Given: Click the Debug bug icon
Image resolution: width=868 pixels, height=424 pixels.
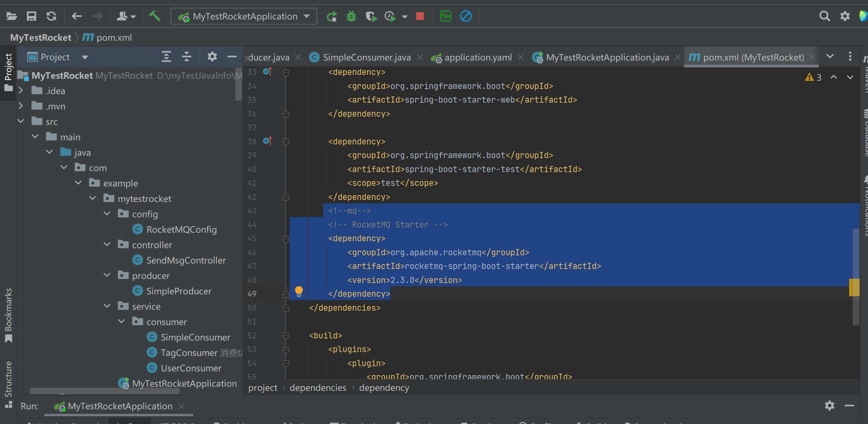Looking at the screenshot, I should pyautogui.click(x=351, y=16).
